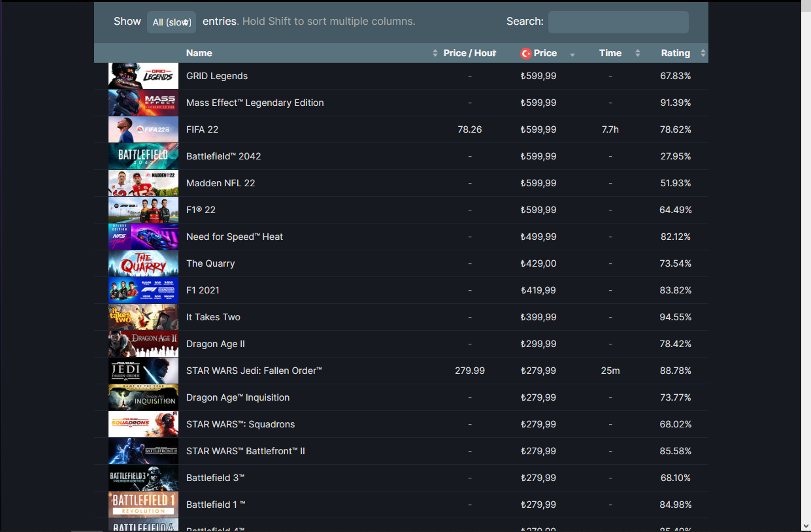Open the entries count dropdown
811x532 pixels.
(x=171, y=22)
